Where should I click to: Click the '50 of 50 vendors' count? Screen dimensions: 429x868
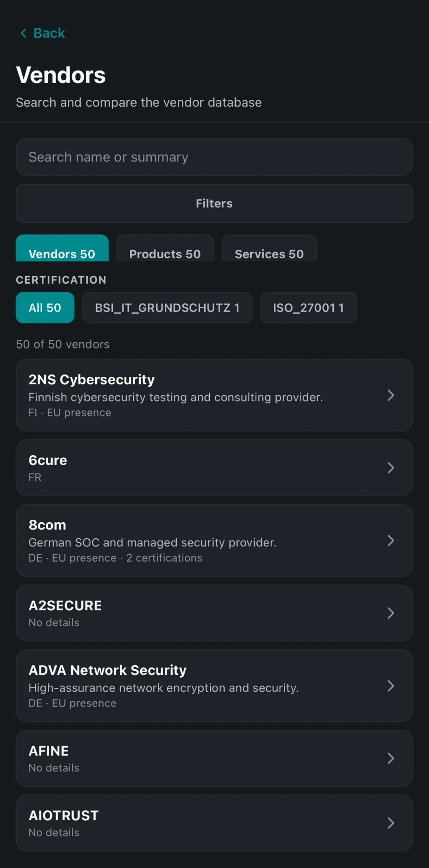63,344
